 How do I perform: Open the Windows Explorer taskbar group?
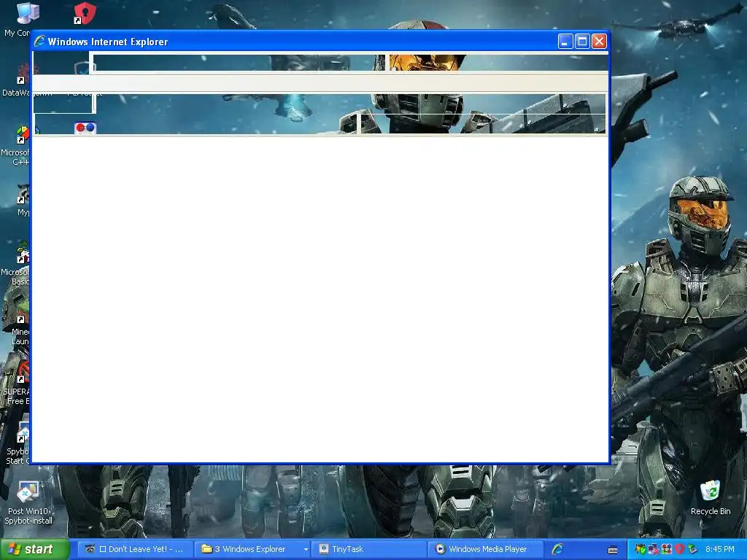(x=253, y=550)
